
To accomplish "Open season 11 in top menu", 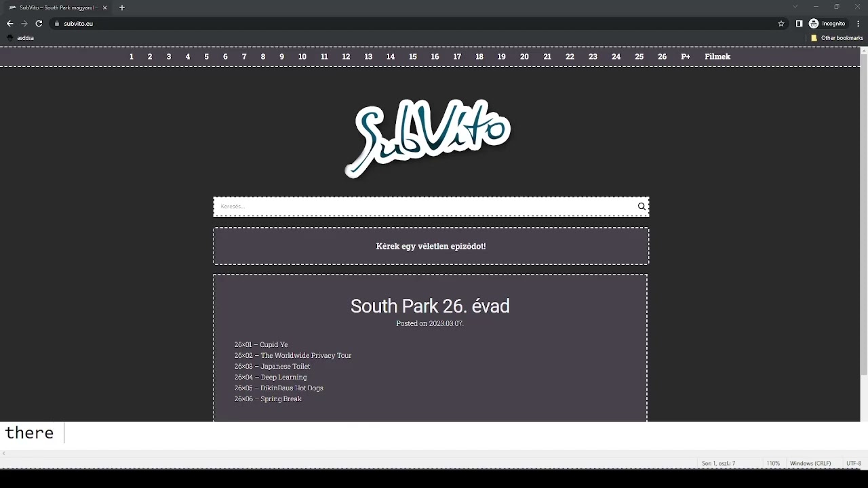I will point(324,56).
